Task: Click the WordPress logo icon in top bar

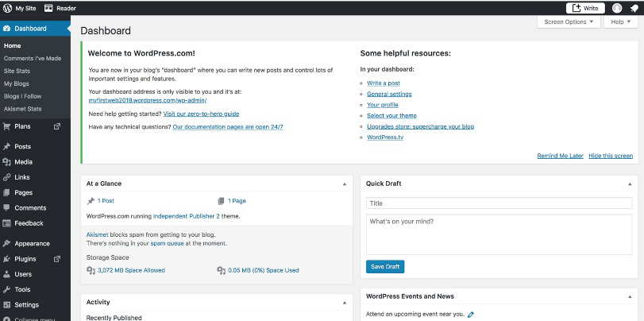Action: (x=7, y=8)
